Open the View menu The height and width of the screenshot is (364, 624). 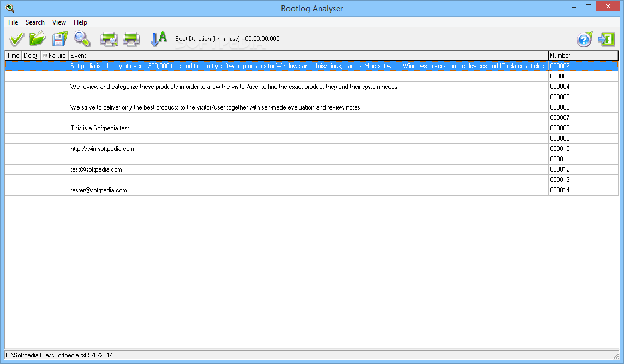click(59, 22)
